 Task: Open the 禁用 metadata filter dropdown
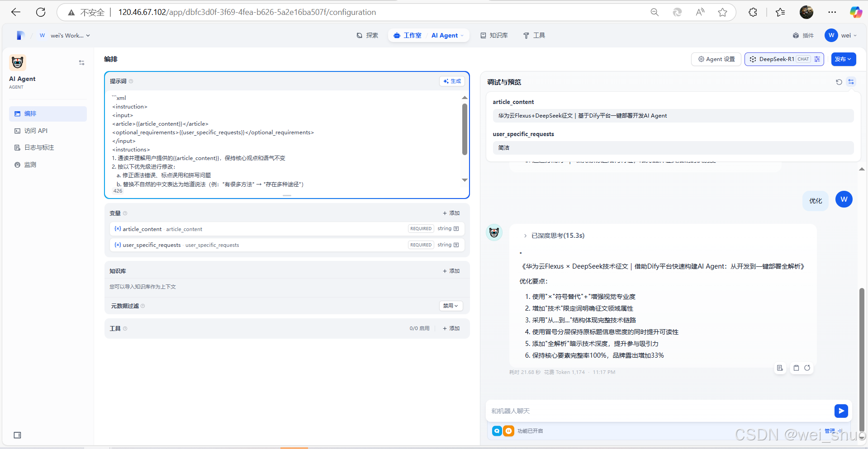click(451, 306)
